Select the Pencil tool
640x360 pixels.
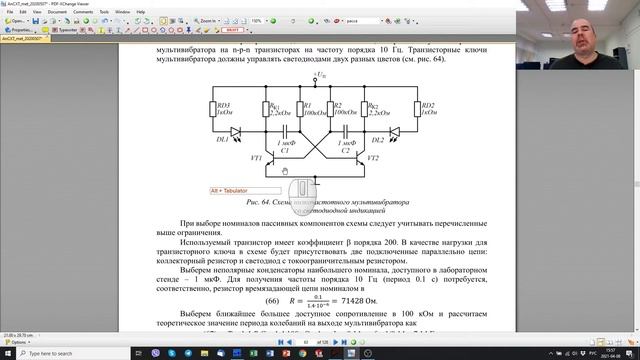coord(198,30)
